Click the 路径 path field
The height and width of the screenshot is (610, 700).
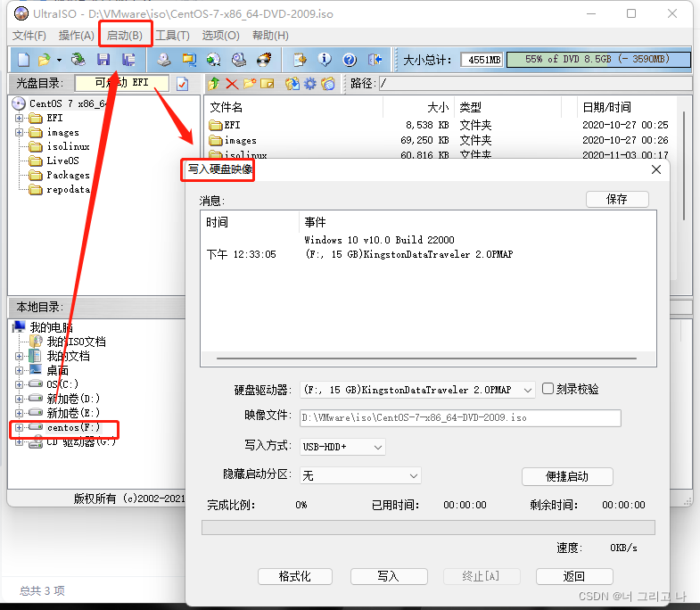tap(535, 83)
